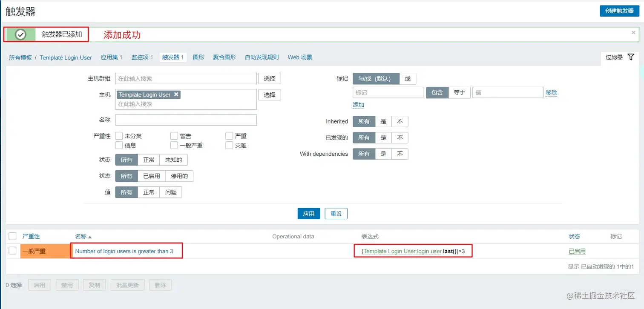Screen dimensions: 644x309
Task: Select 与/或 (默认) tag option
Action: click(x=376, y=79)
